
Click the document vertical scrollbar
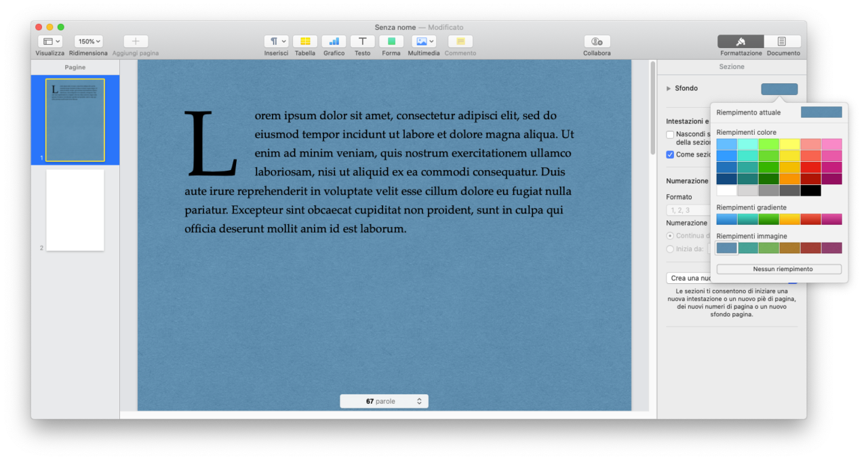click(653, 108)
